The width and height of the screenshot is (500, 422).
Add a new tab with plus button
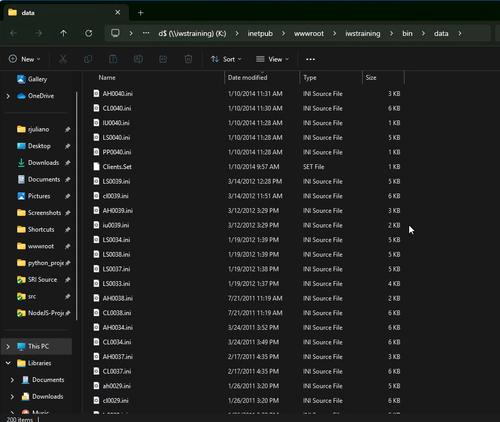[x=141, y=13]
